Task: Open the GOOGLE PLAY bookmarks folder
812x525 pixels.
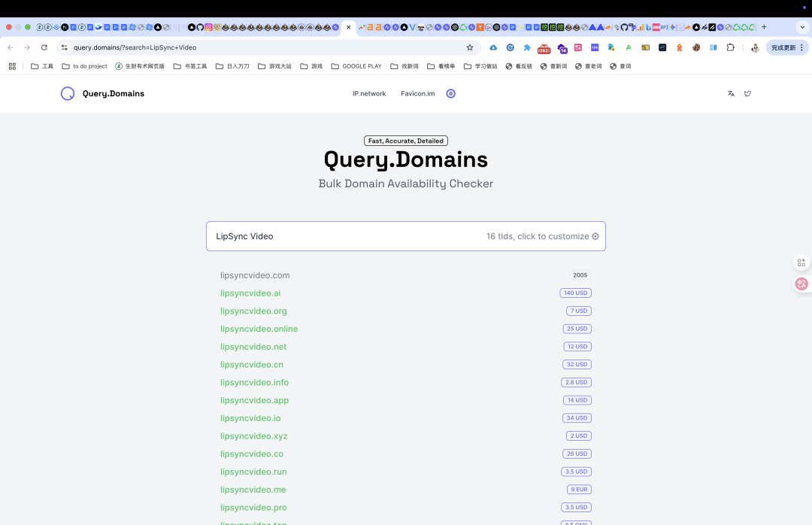Action: (356, 66)
